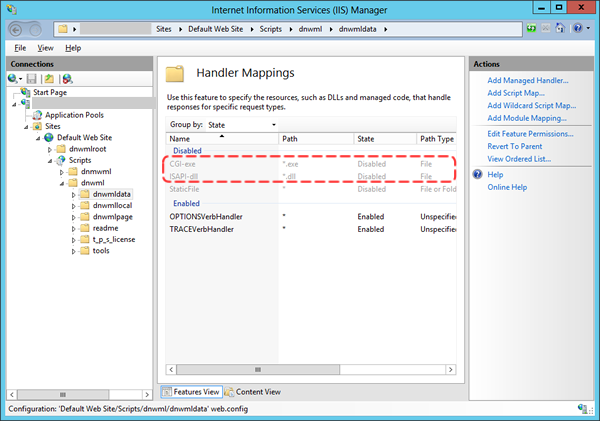Viewport: 600px width, 421px height.
Task: Select the StaticFile handler row
Action: pyautogui.click(x=311, y=189)
